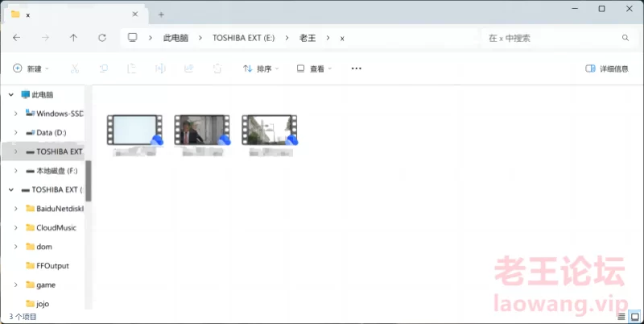
Task: Open the three-dots more options menu
Action: pyautogui.click(x=357, y=69)
